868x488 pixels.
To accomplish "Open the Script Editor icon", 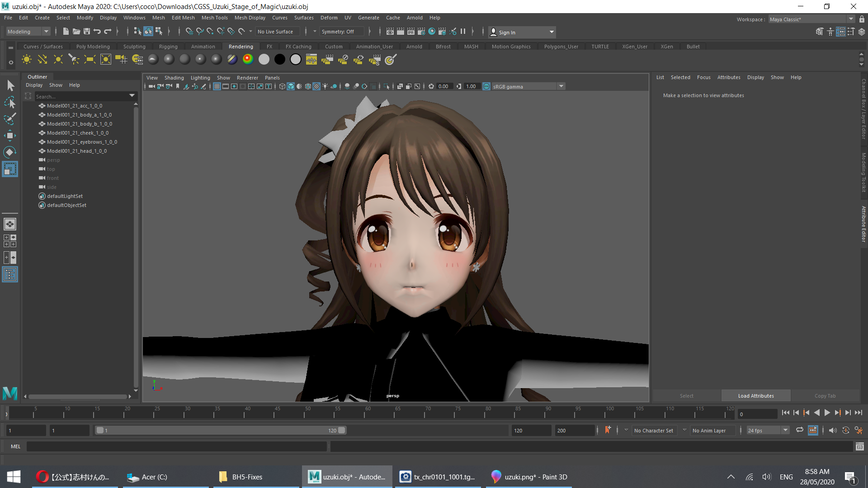I will (860, 446).
